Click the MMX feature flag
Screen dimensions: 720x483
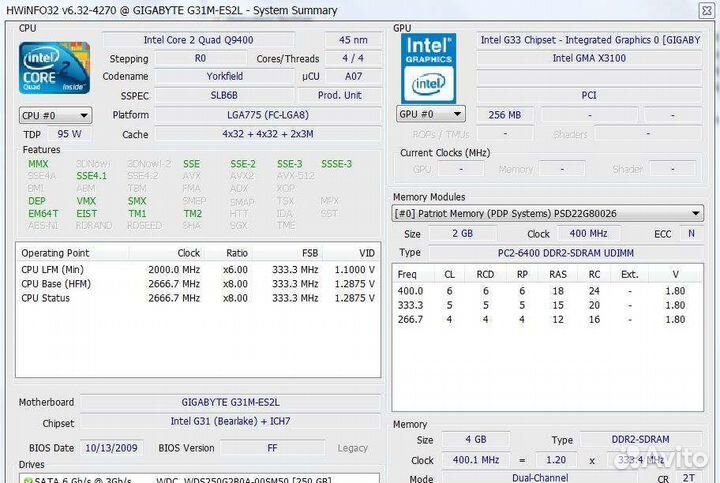coord(38,164)
